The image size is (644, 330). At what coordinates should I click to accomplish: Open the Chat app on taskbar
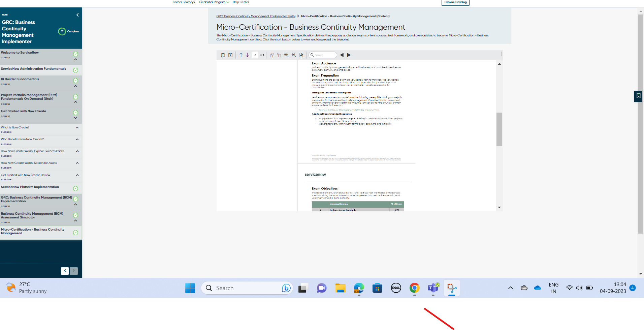tap(322, 288)
